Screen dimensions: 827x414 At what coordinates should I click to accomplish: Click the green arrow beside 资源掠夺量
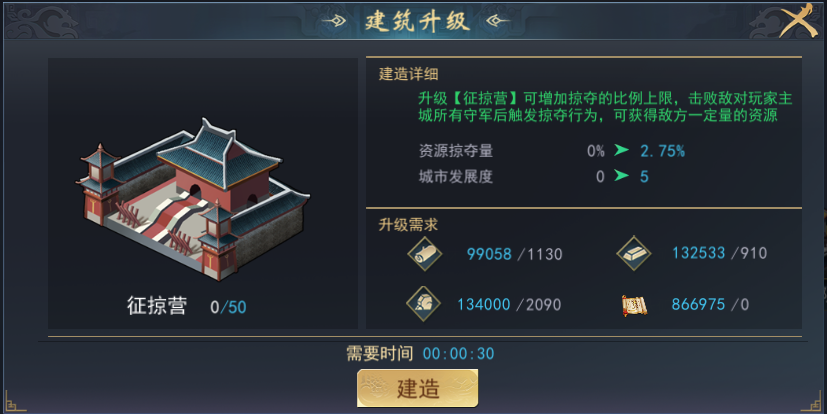(622, 150)
